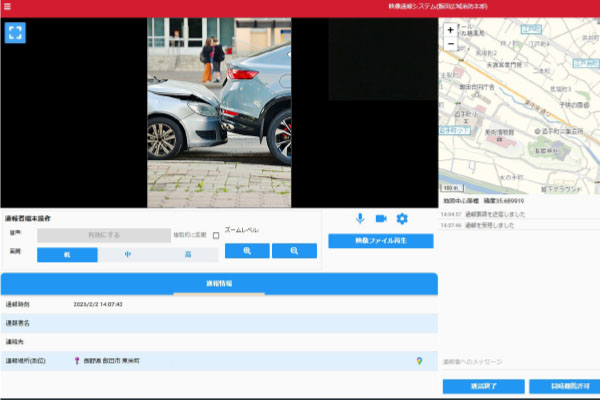This screenshot has width=600, height=400.
Task: Click the message input field for the caller
Action: [x=515, y=362]
